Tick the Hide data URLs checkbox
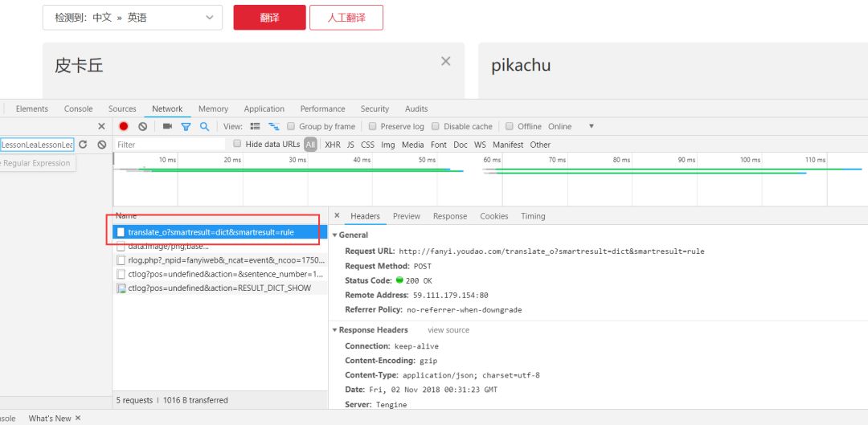This screenshot has height=425, width=868. [x=237, y=144]
